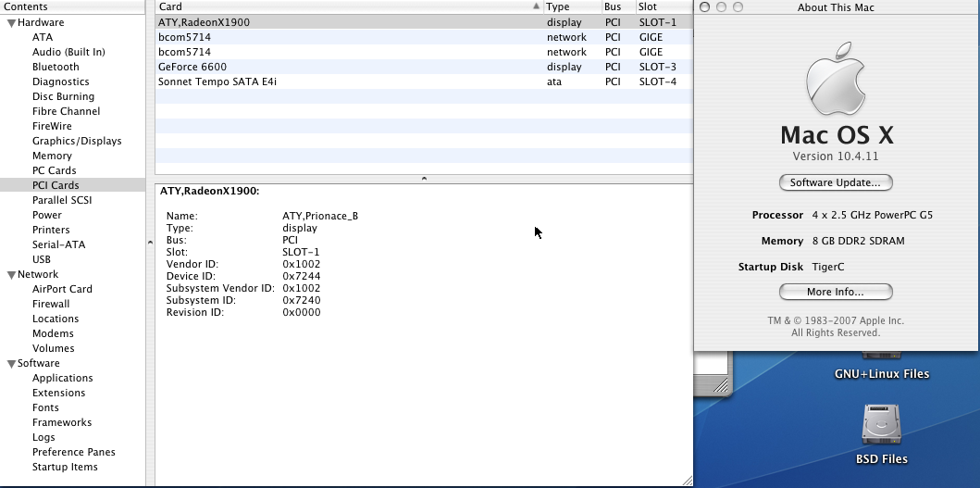The height and width of the screenshot is (488, 980).
Task: Click the SLOT-3 cell
Action: [658, 67]
